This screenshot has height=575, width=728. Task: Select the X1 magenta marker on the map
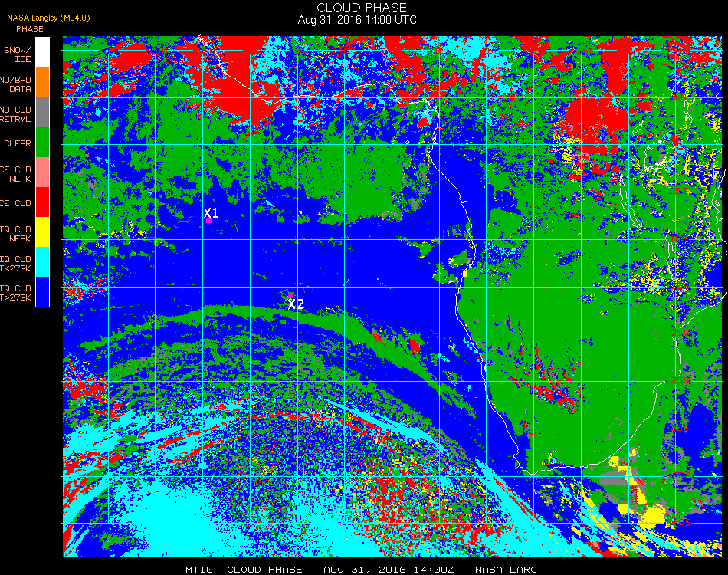209,221
